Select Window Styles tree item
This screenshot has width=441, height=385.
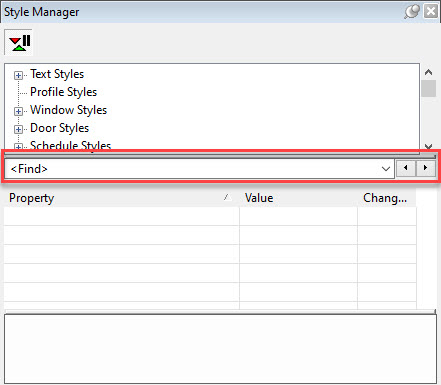(x=68, y=110)
